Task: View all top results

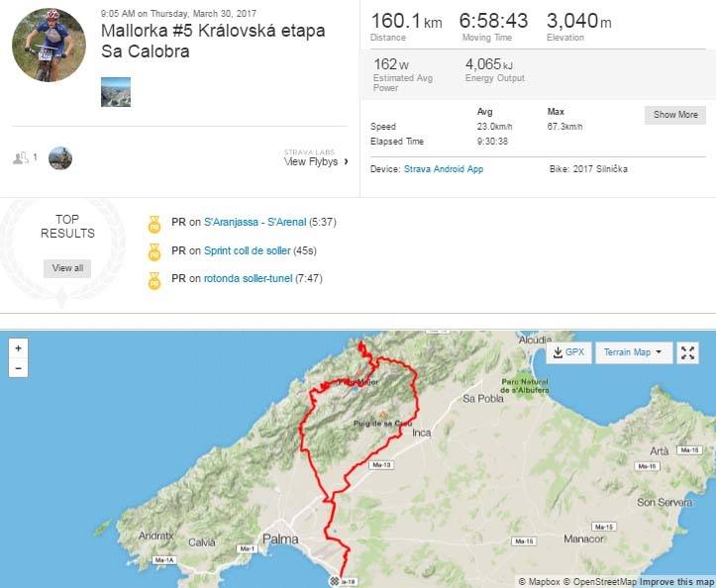Action: click(67, 268)
